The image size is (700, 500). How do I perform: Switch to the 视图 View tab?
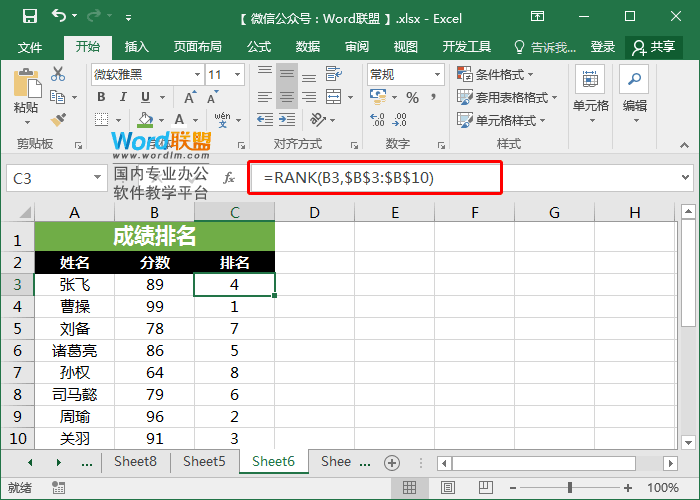coord(405,47)
